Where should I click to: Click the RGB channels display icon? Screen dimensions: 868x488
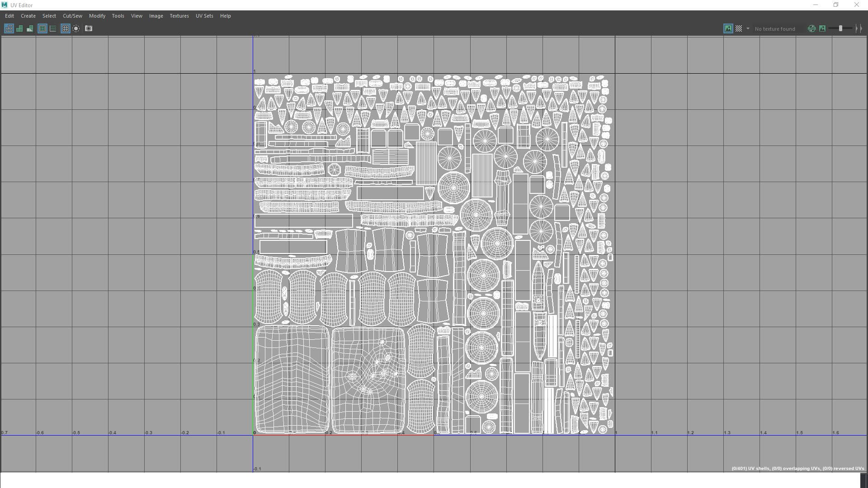tap(812, 28)
